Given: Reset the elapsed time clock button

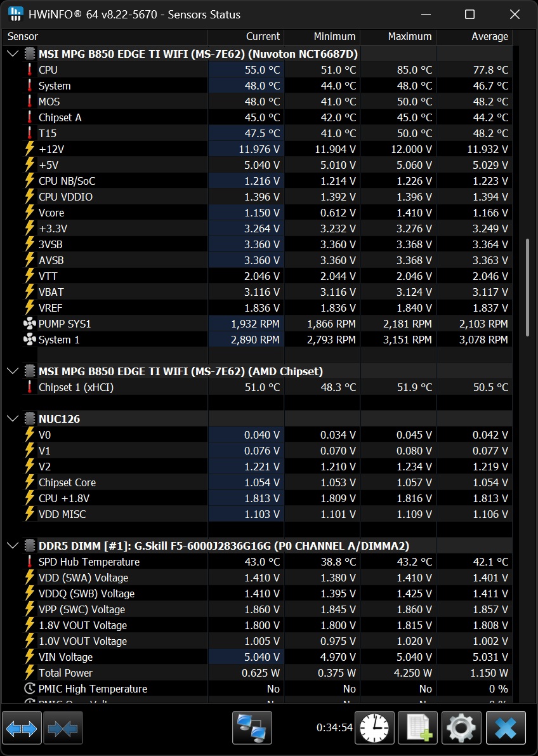Looking at the screenshot, I should (374, 727).
